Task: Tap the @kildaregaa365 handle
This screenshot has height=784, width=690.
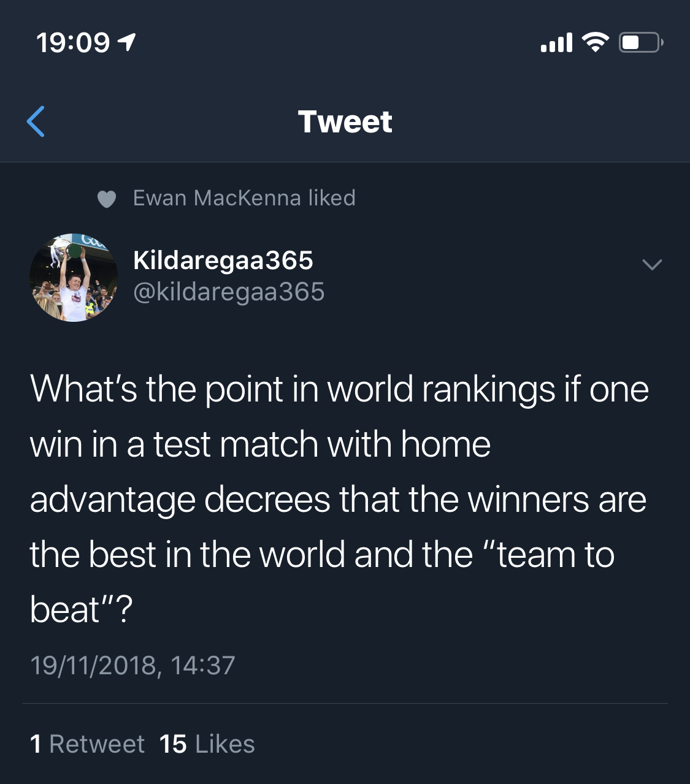Action: click(x=229, y=292)
